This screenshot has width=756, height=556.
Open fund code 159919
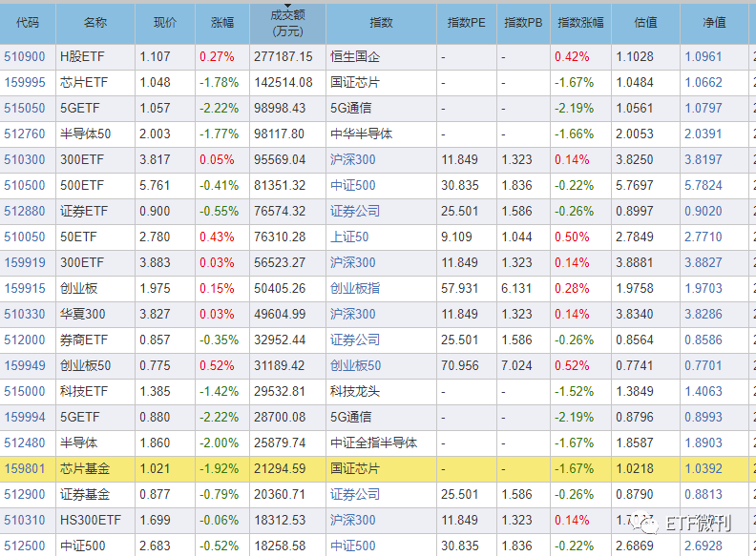click(25, 262)
